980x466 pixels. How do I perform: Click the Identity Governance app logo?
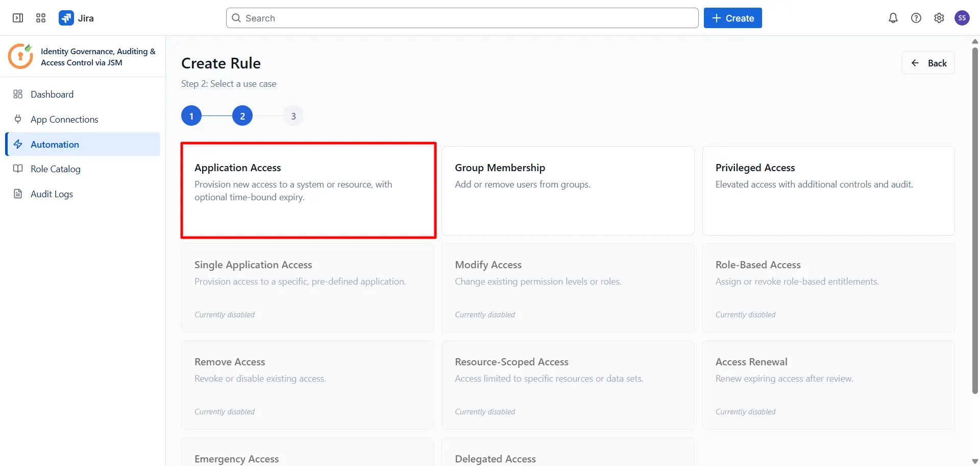[x=21, y=56]
